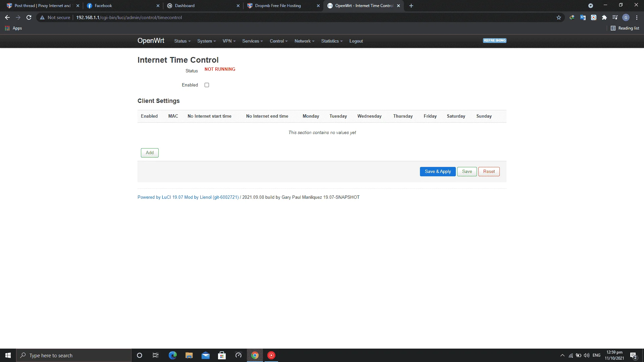Open the OpenWrt home logo link

[x=151, y=41]
